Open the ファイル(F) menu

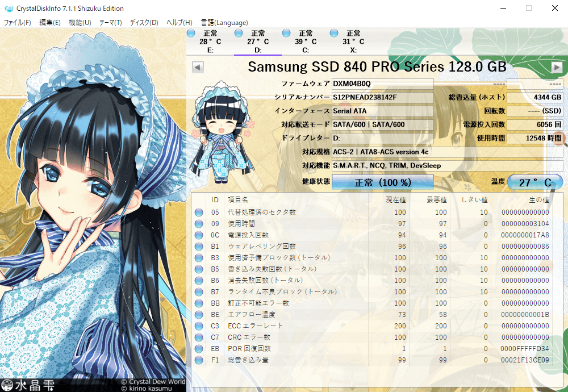pyautogui.click(x=17, y=23)
